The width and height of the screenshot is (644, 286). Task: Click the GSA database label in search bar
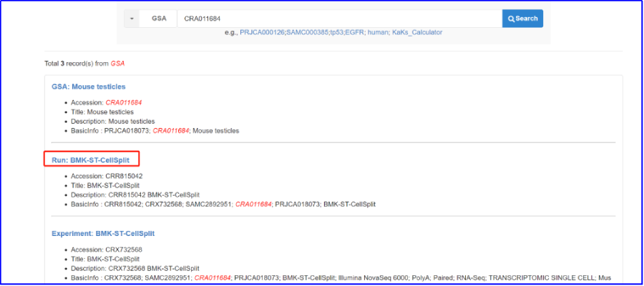coord(159,19)
